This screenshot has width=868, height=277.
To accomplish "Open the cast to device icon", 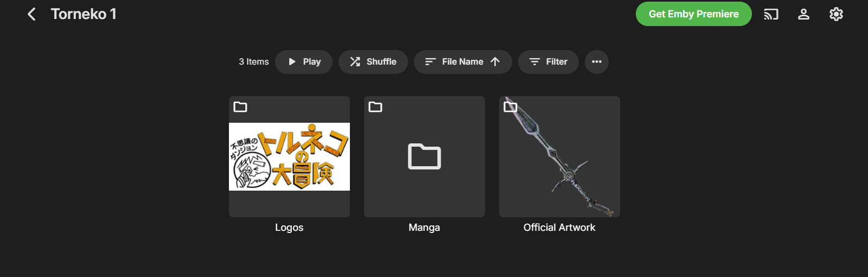I will click(771, 14).
